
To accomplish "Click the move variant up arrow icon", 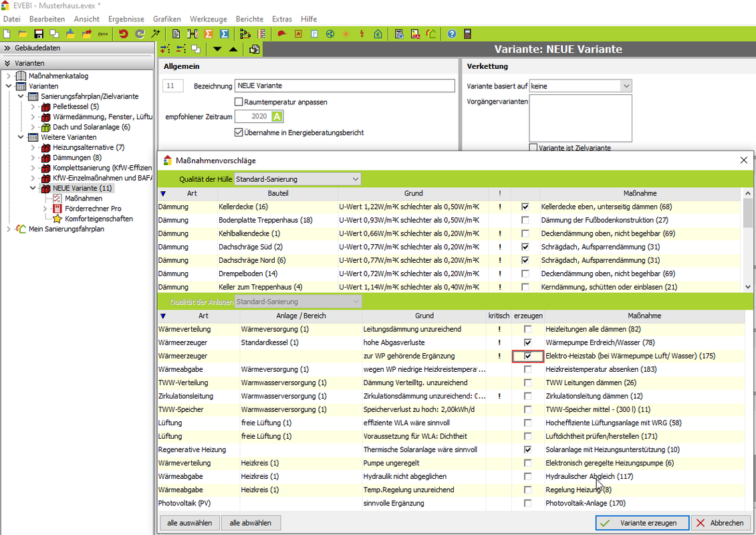I will [233, 49].
